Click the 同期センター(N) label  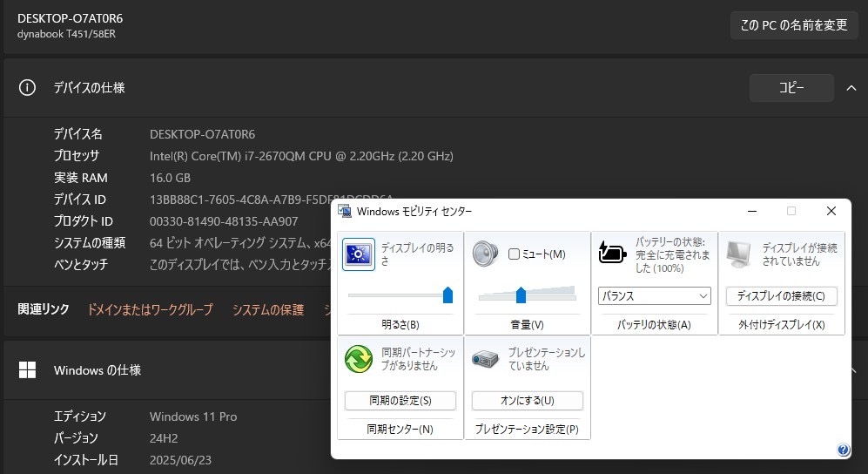(x=400, y=430)
